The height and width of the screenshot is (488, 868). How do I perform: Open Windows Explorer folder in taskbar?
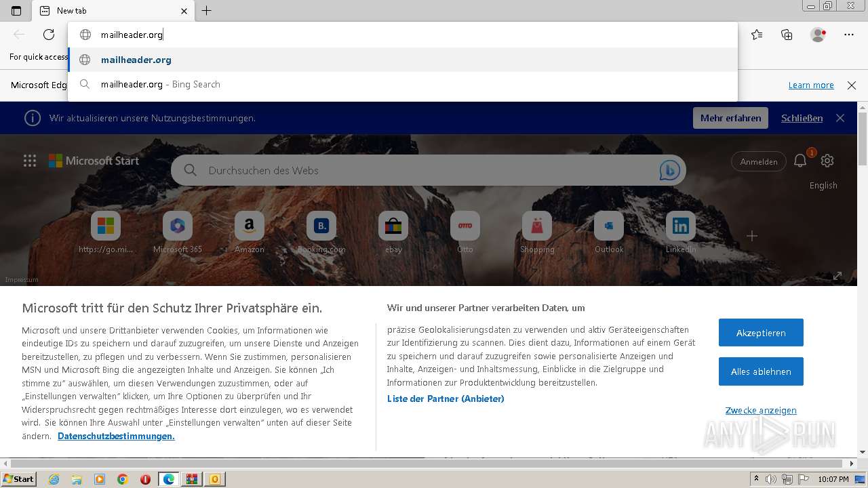click(x=77, y=479)
